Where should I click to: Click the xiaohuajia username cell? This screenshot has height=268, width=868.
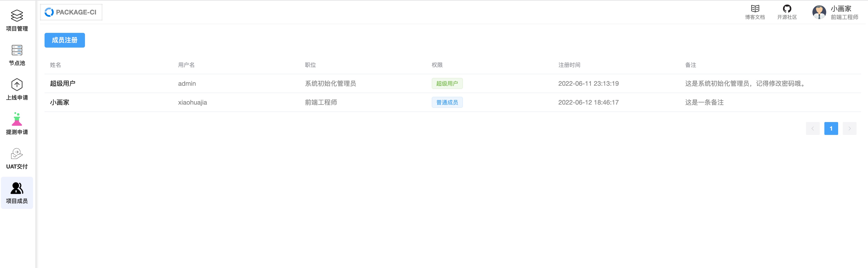192,102
